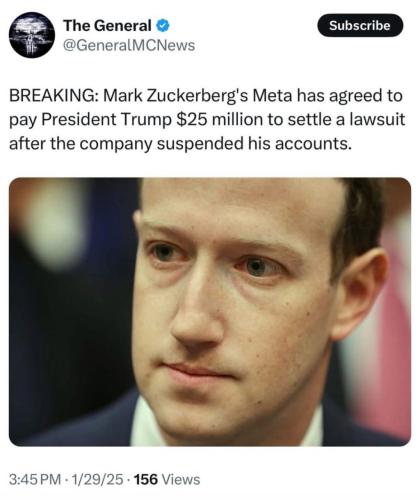
Task: Open The General's skull profile avatar
Action: point(32,35)
